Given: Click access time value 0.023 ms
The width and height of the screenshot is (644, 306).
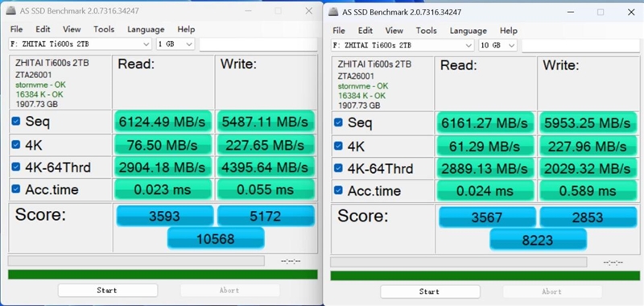Looking at the screenshot, I should (163, 189).
